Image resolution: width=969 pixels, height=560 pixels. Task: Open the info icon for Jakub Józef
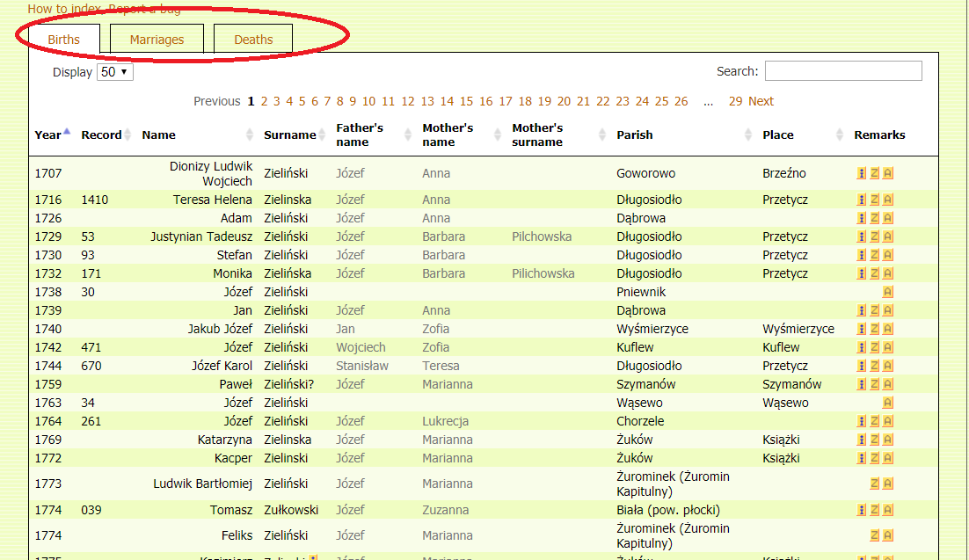(862, 329)
